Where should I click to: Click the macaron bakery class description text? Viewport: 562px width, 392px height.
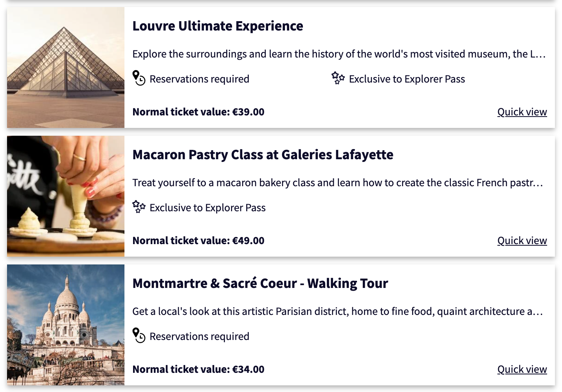tap(338, 183)
